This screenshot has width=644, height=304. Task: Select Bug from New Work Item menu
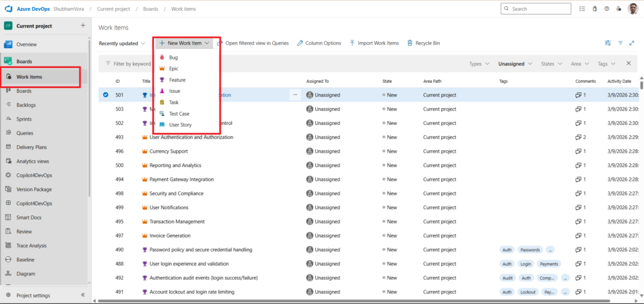173,57
